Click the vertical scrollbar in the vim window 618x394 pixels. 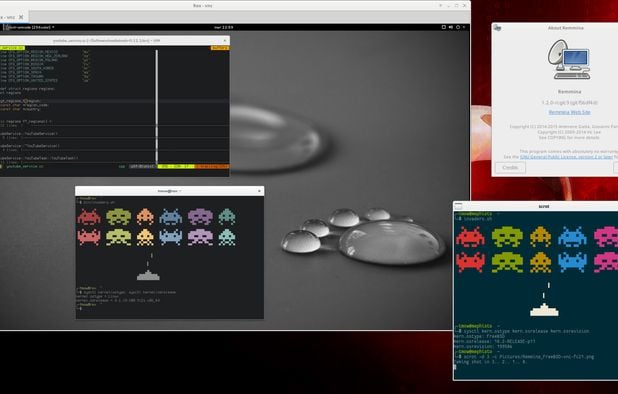coord(156,106)
